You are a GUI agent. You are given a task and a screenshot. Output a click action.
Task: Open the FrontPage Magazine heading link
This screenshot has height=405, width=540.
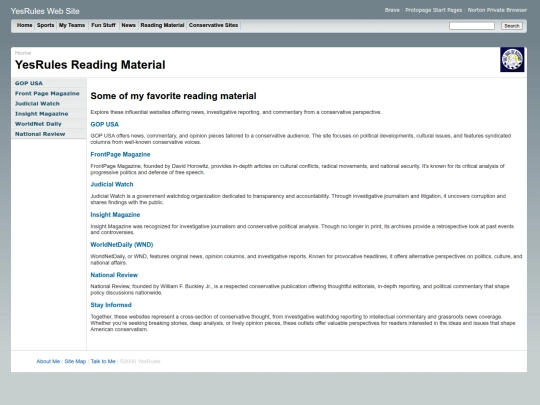[120, 154]
